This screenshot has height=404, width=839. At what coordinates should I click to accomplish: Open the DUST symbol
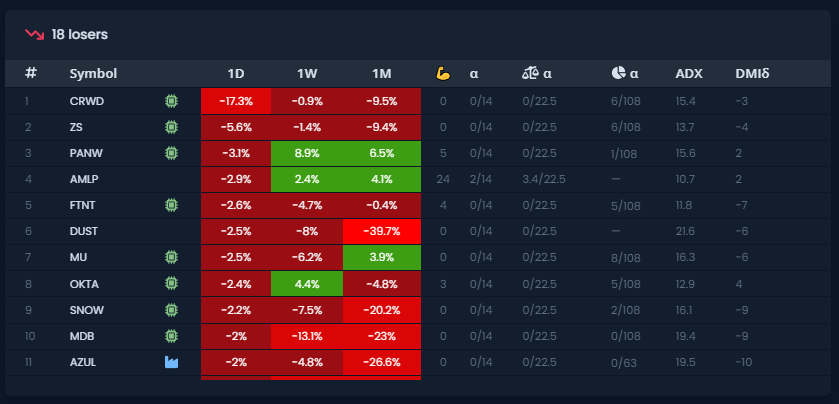coord(83,232)
